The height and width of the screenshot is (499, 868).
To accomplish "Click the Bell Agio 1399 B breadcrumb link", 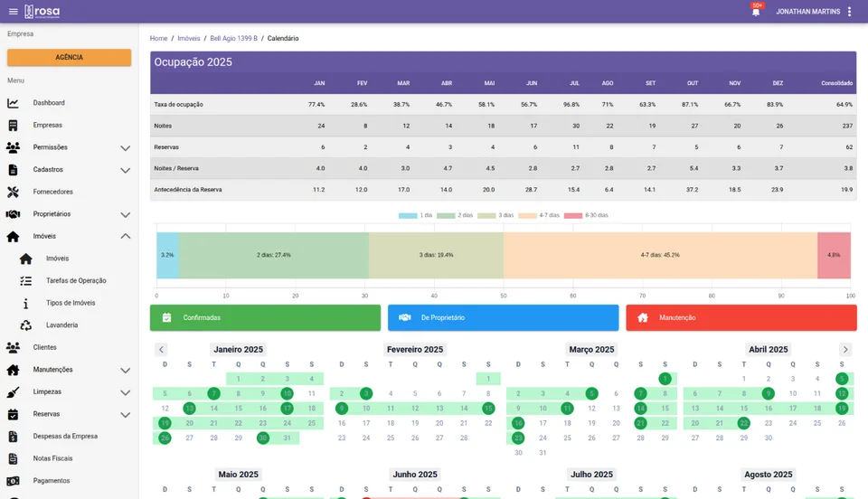I will pyautogui.click(x=233, y=39).
